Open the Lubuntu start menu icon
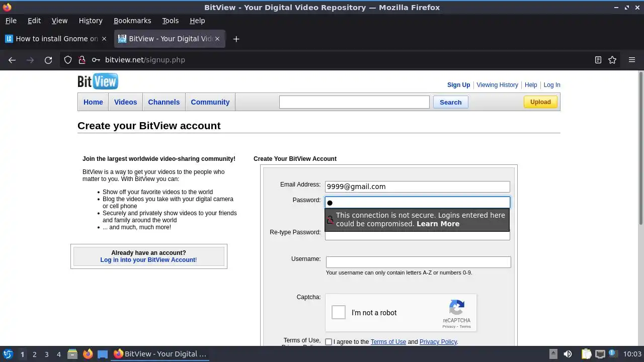Image resolution: width=644 pixels, height=362 pixels. point(8,354)
